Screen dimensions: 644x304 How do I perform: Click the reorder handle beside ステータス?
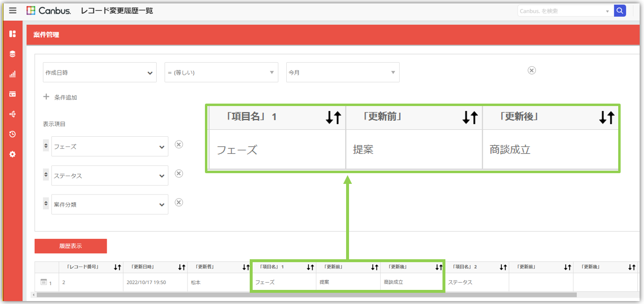tap(46, 175)
